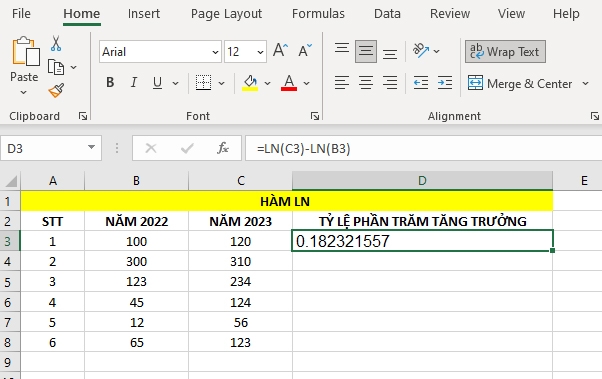602x379 pixels.
Task: Switch to the Page Layout tab
Action: pyautogui.click(x=226, y=14)
